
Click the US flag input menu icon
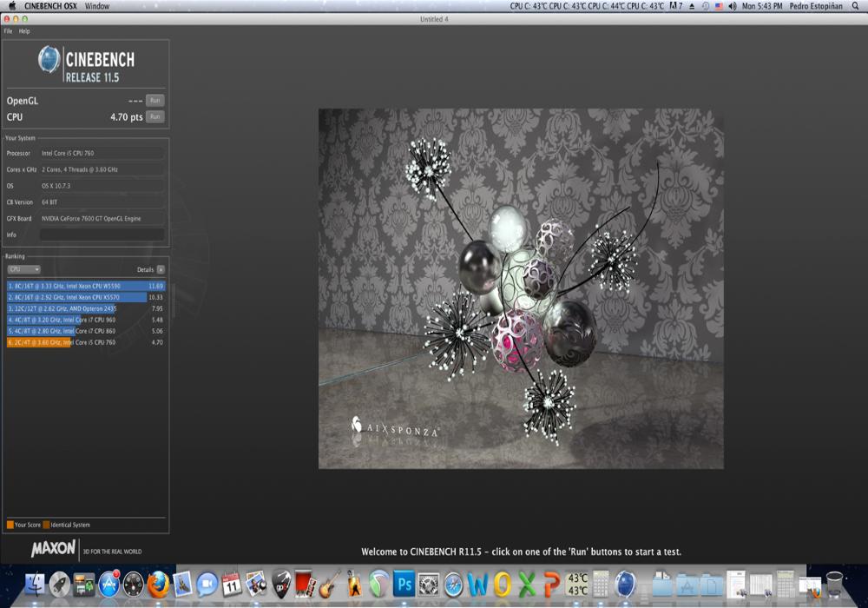click(x=719, y=6)
